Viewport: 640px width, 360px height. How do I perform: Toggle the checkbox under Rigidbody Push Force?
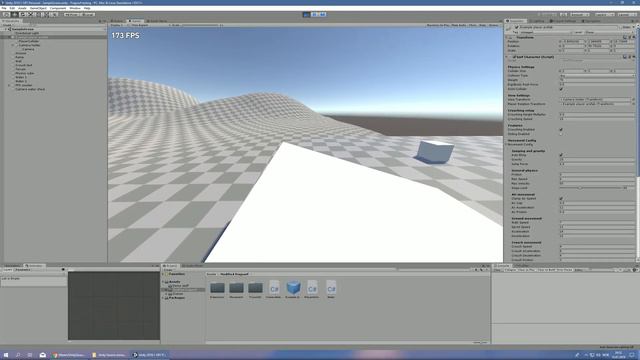561,89
